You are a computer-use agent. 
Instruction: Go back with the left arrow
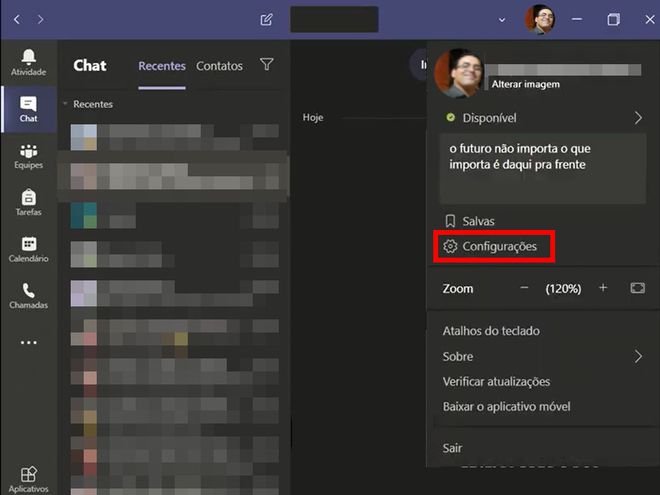point(17,19)
